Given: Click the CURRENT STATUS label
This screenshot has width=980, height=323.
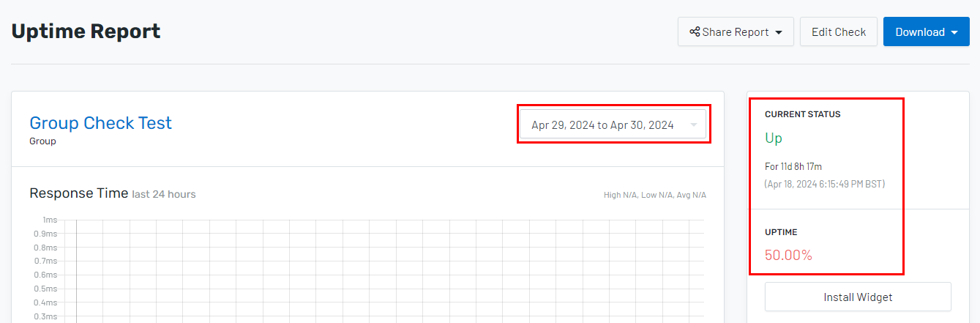Looking at the screenshot, I should (803, 114).
